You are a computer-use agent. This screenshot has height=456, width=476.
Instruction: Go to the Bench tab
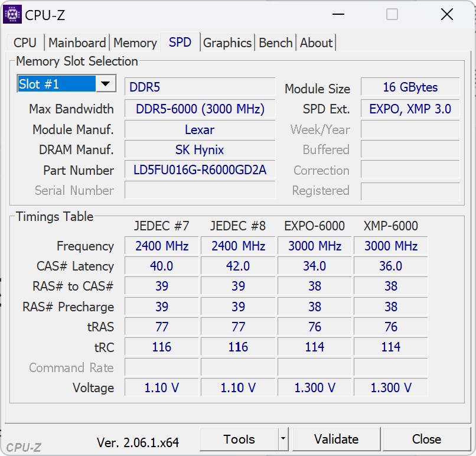coord(276,43)
